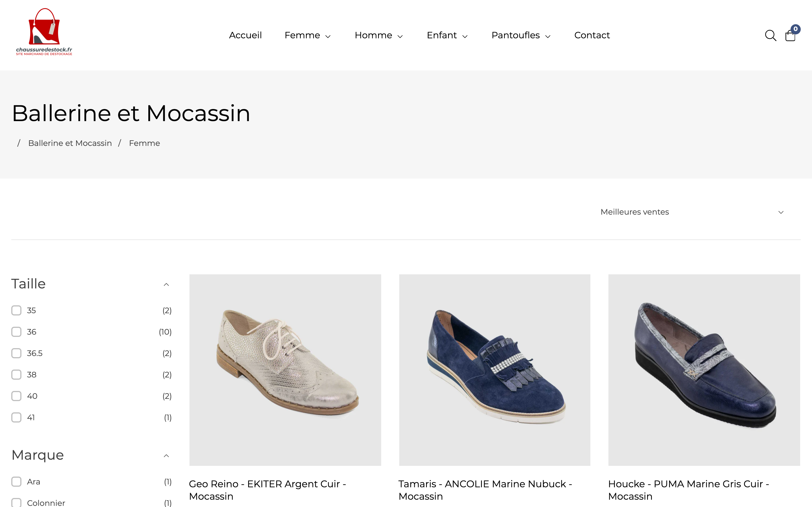
Task: Expand the Femme dropdown chevron
Action: (328, 36)
